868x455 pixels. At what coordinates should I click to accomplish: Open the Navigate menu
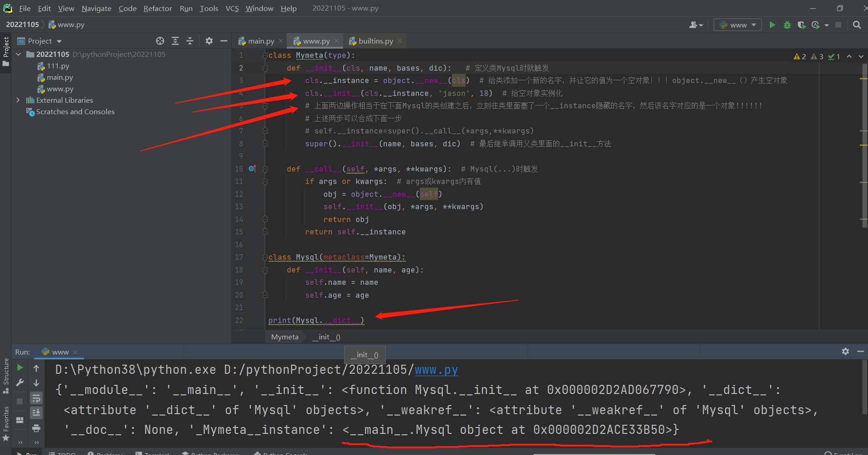[96, 8]
